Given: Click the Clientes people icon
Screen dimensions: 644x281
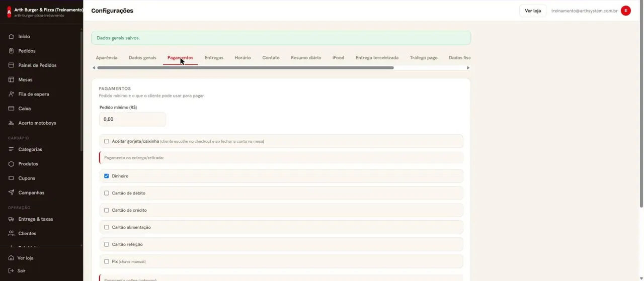Looking at the screenshot, I should [x=11, y=233].
